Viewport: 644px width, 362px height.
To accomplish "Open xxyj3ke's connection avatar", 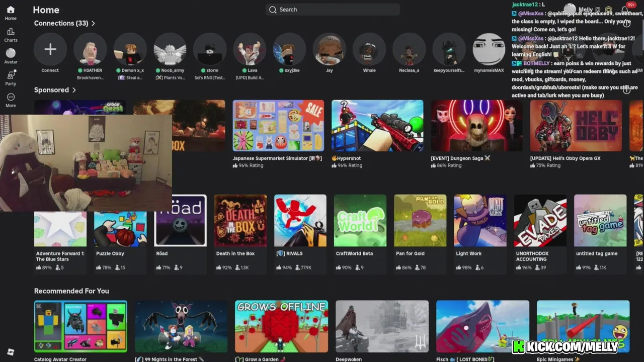I will [289, 49].
